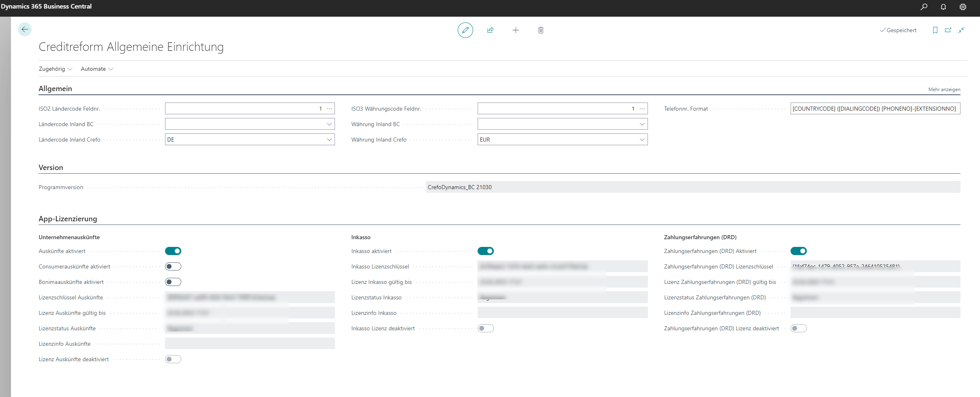980x397 pixels.
Task: Open the Ländercode Inland BC dropdown
Action: (329, 124)
